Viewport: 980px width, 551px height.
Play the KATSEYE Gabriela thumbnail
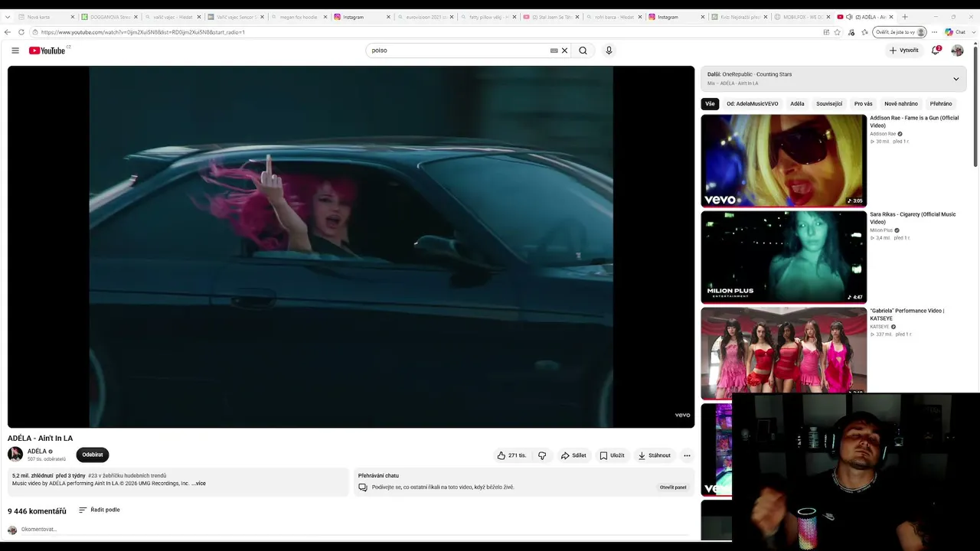[x=783, y=353]
